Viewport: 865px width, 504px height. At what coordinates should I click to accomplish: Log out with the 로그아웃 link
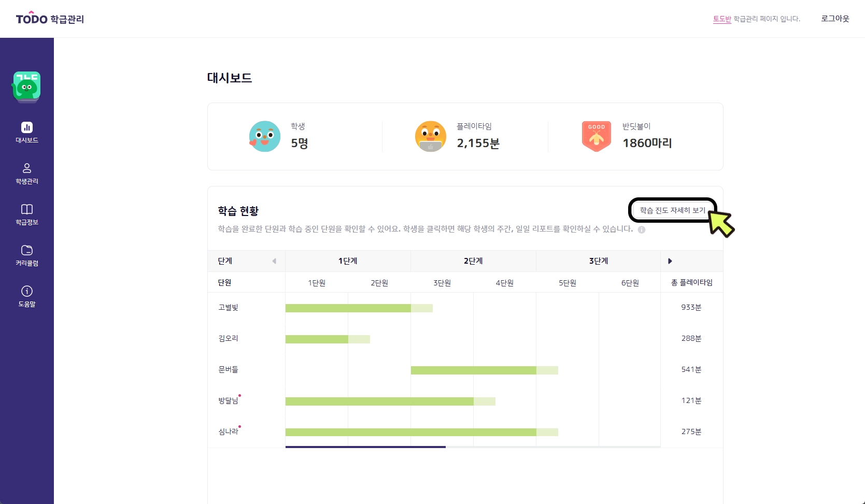click(835, 19)
